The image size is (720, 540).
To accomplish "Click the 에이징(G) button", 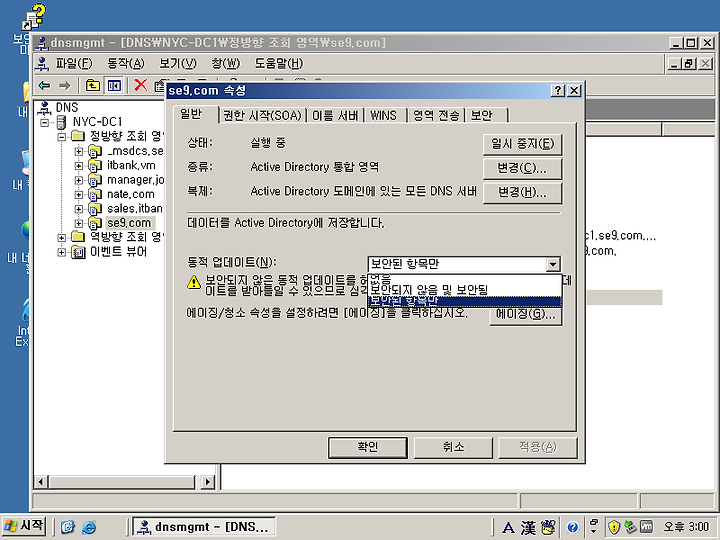I will click(526, 315).
